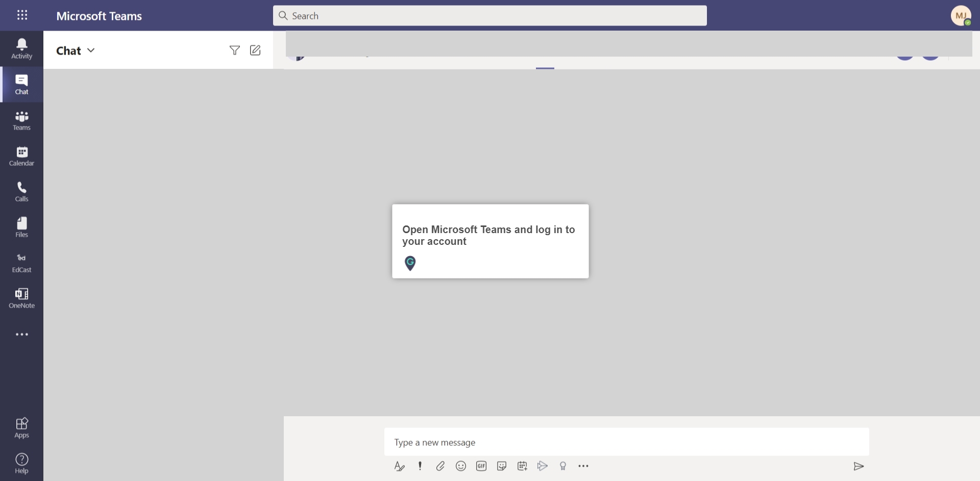
Task: Filter the chat list
Action: click(234, 50)
